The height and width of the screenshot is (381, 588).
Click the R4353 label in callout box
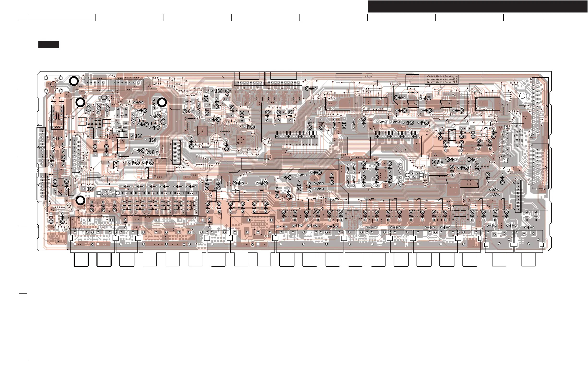440,79
